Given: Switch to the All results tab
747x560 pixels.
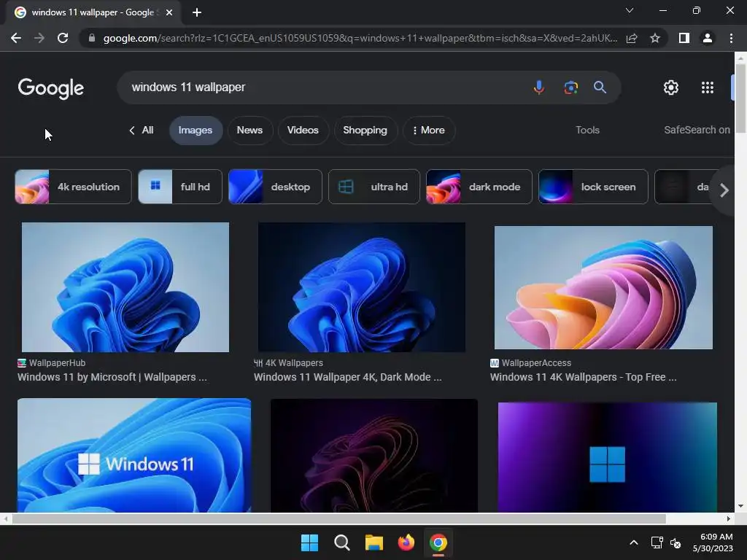Looking at the screenshot, I should tap(142, 130).
